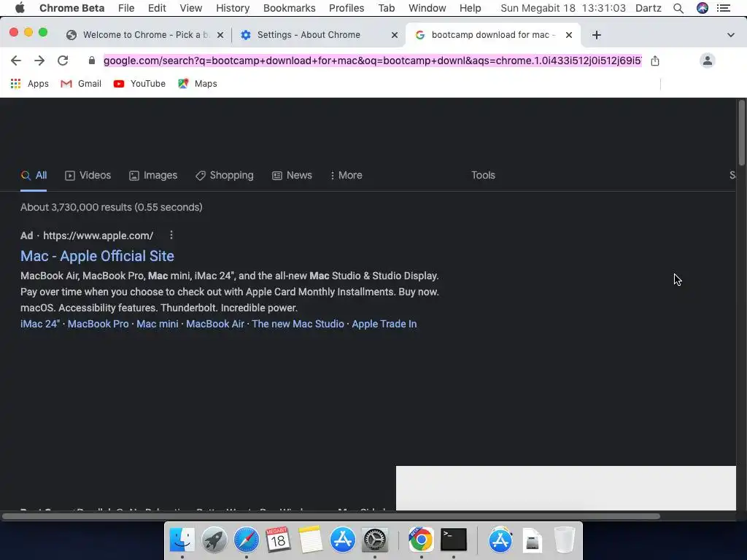
Task: Open first App Store icon in Dock
Action: [343, 540]
